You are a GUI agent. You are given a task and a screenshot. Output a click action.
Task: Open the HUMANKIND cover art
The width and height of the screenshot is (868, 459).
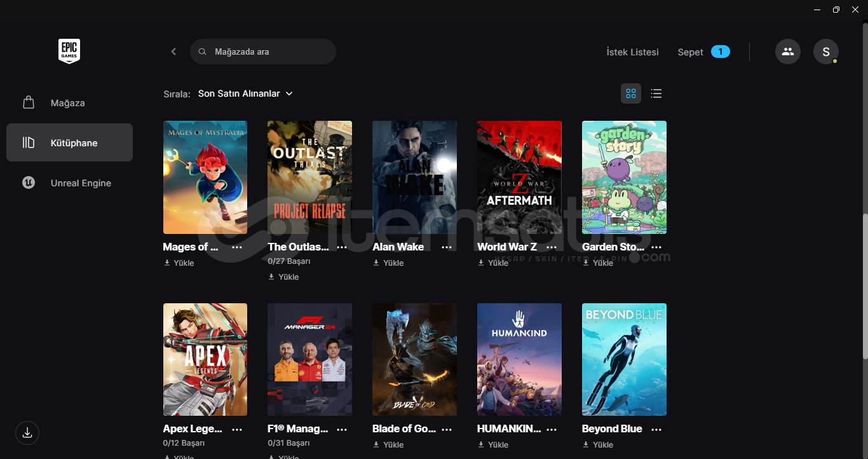pos(519,359)
